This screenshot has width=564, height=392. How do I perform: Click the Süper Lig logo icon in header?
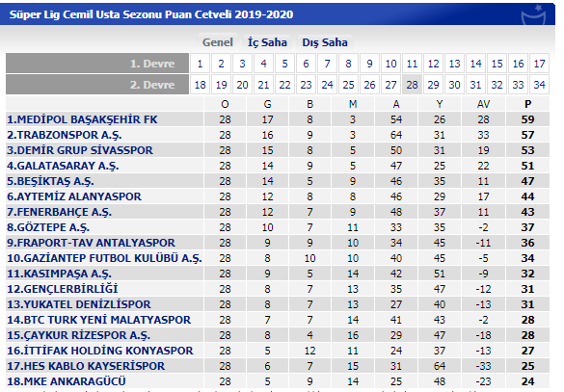[534, 14]
